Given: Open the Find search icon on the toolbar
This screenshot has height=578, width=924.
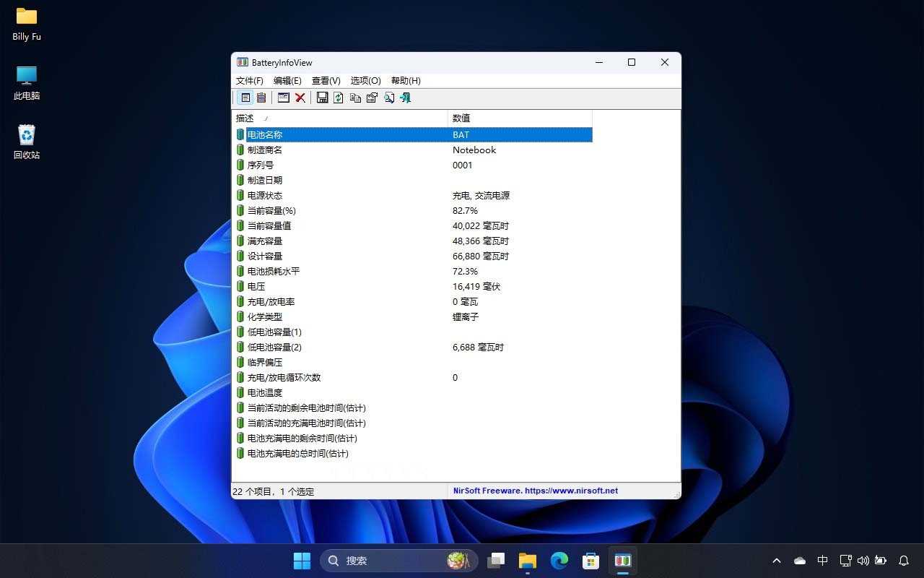Looking at the screenshot, I should click(x=390, y=98).
